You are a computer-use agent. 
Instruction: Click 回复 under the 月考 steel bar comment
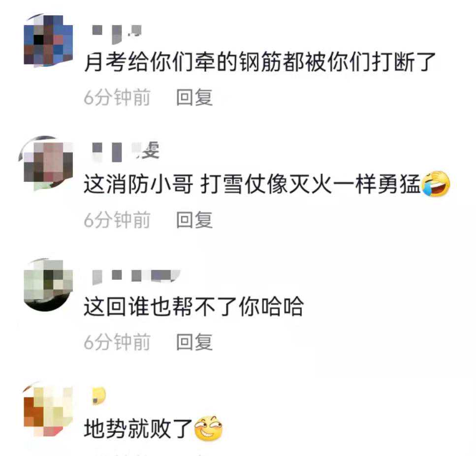click(194, 98)
